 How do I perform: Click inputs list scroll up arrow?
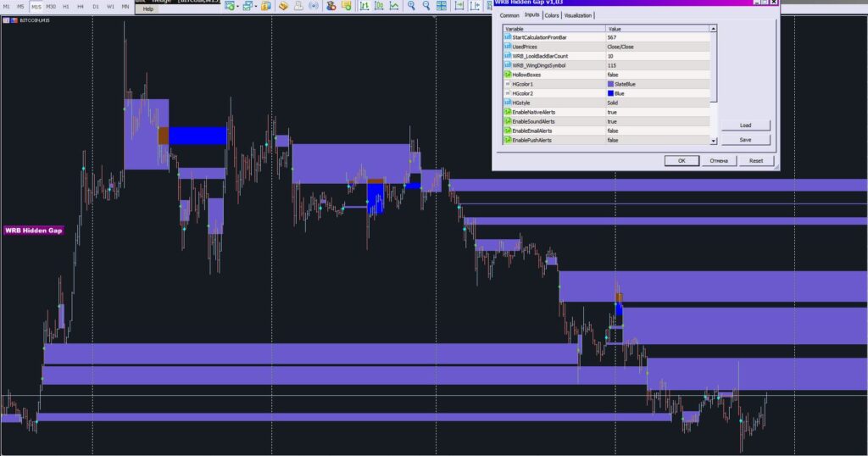[x=713, y=28]
